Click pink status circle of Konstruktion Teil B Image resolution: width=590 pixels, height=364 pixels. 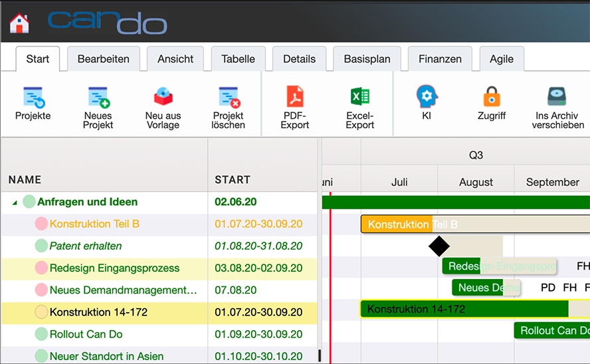pos(41,224)
